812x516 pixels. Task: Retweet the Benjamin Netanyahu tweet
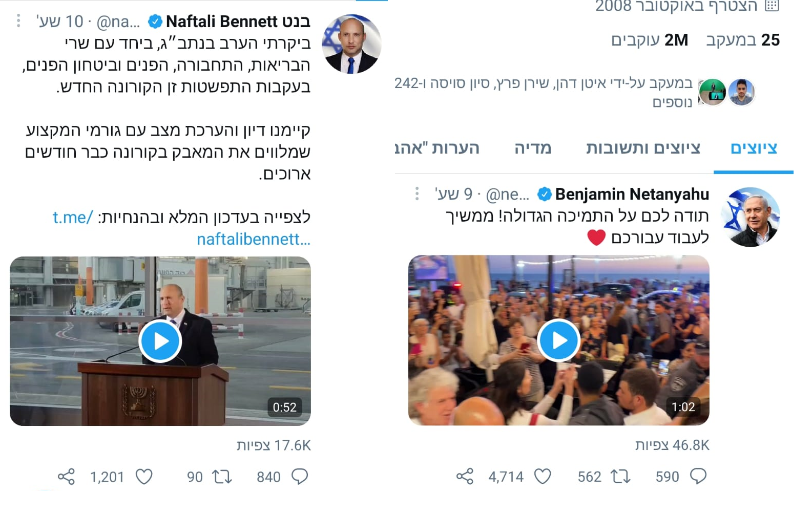[x=620, y=477]
